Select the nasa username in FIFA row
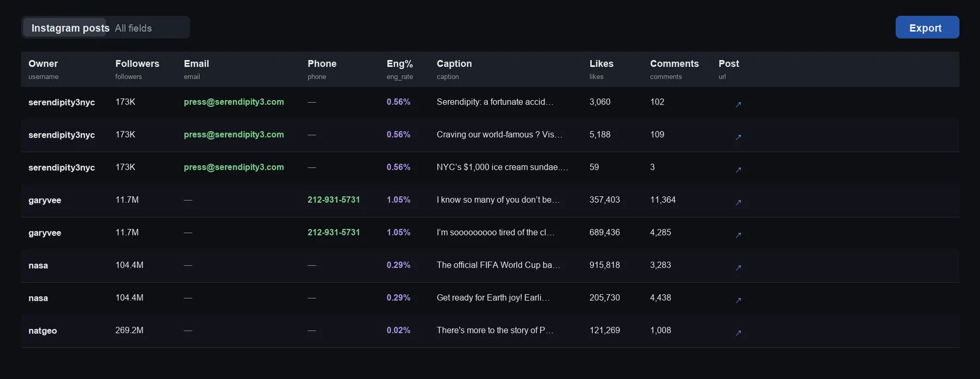Screen dimensions: 980x379 [38, 265]
